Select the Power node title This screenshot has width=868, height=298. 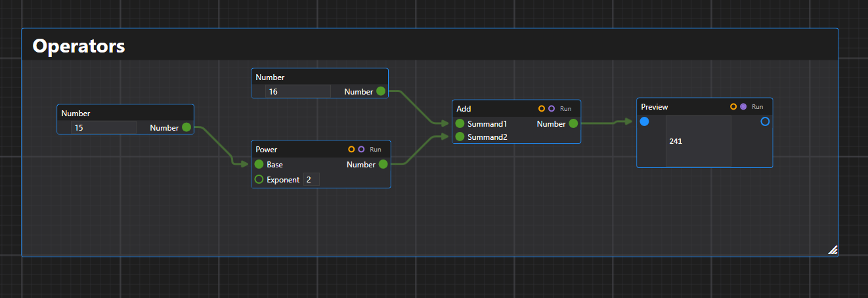[x=267, y=150]
